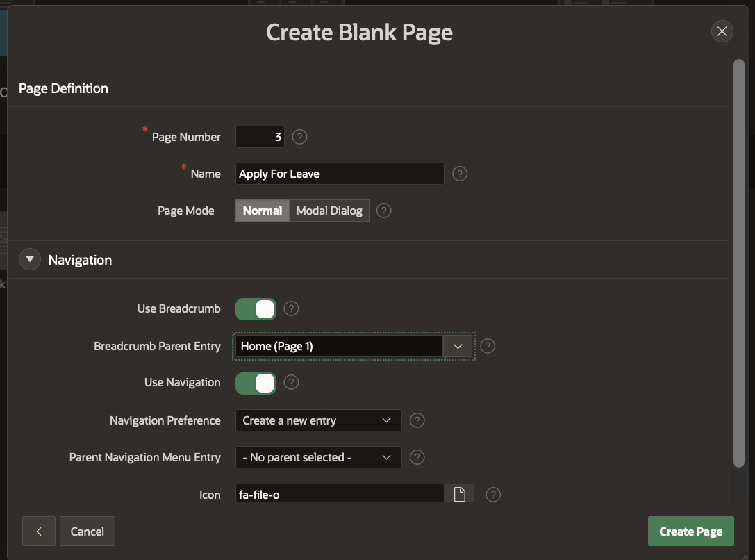Show help for Navigation Preference
The width and height of the screenshot is (755, 560).
coord(417,420)
